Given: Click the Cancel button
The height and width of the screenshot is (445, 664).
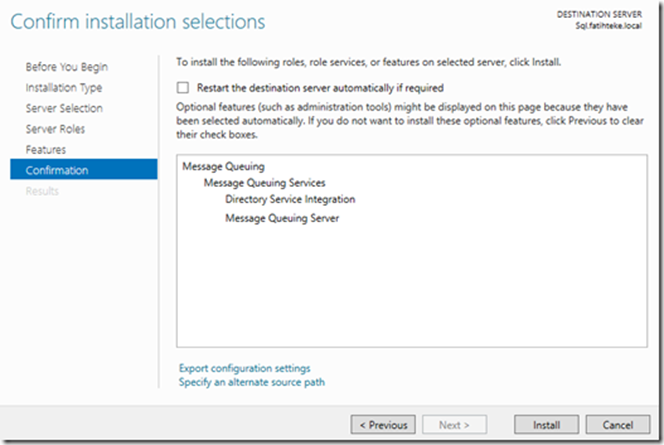Looking at the screenshot, I should point(618,425).
